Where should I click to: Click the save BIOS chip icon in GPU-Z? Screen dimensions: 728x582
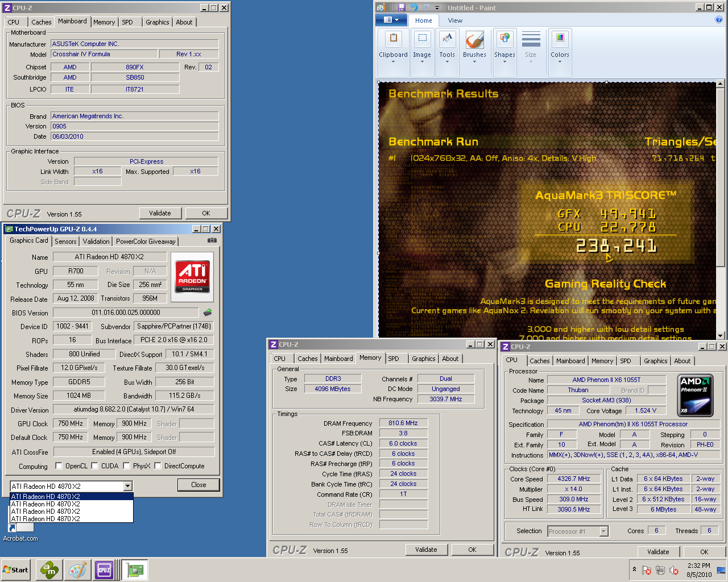coord(208,312)
